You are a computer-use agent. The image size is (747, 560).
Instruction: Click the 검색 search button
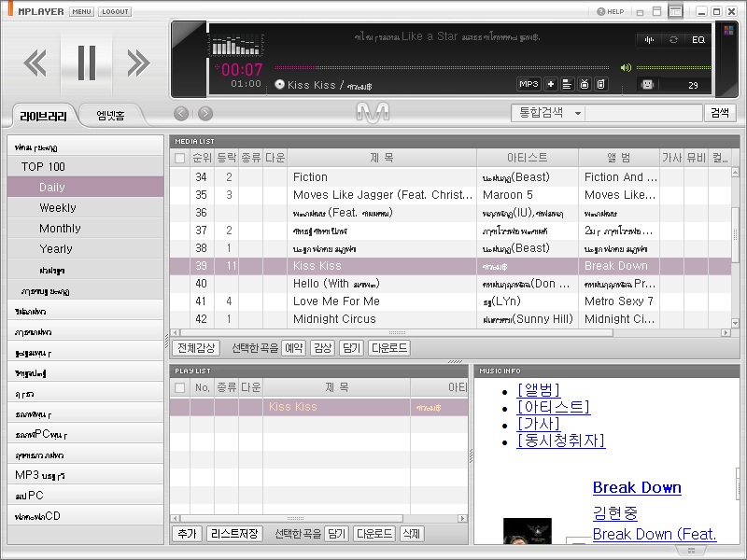tap(720, 113)
